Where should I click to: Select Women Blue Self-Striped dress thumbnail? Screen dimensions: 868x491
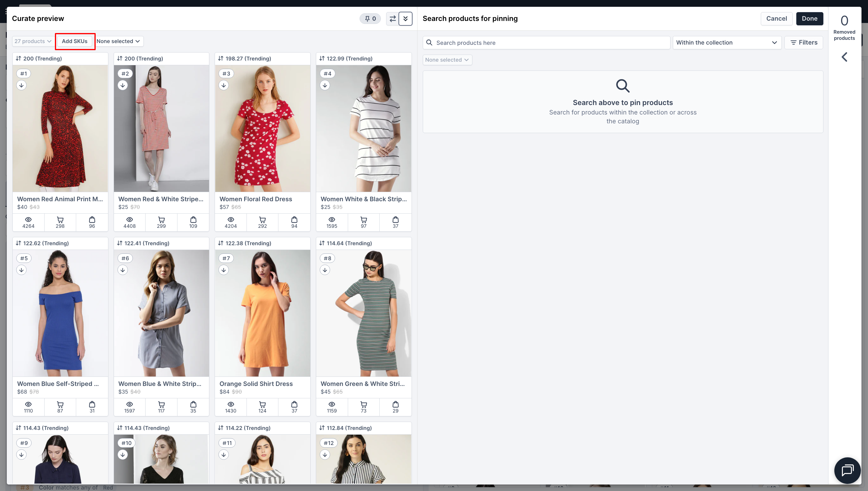tap(61, 313)
